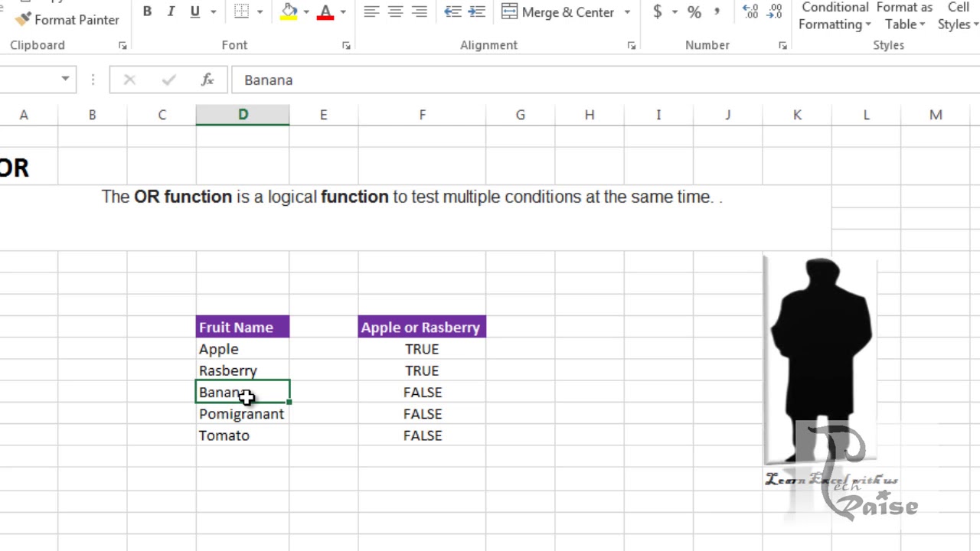This screenshot has width=980, height=551.
Task: Open underline style dropdown arrow
Action: [x=214, y=11]
